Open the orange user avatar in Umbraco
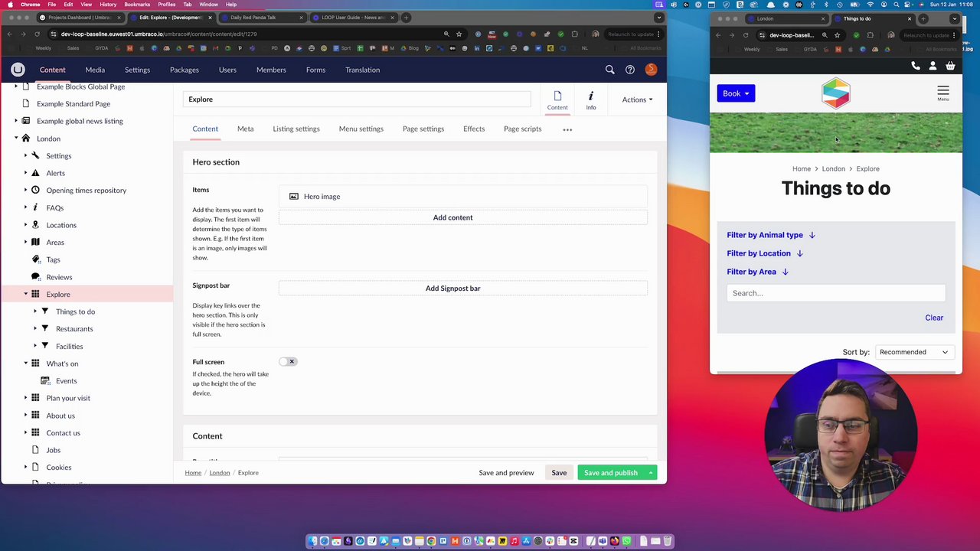Viewport: 980px width, 551px height. tap(651, 70)
